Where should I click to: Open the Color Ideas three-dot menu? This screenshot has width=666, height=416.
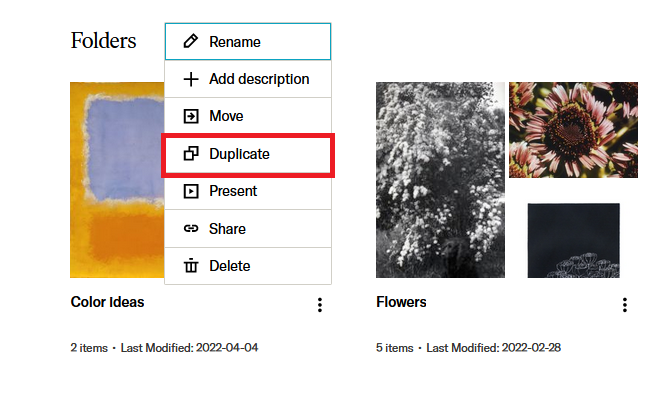[320, 305]
